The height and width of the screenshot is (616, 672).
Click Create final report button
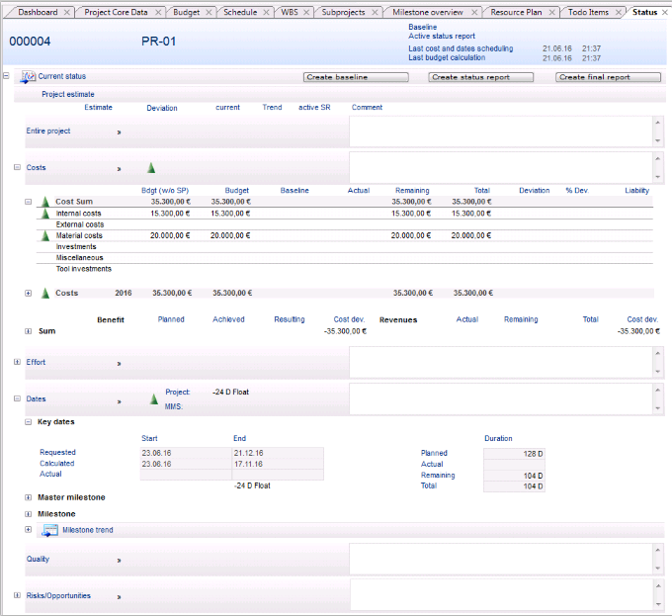click(x=608, y=77)
